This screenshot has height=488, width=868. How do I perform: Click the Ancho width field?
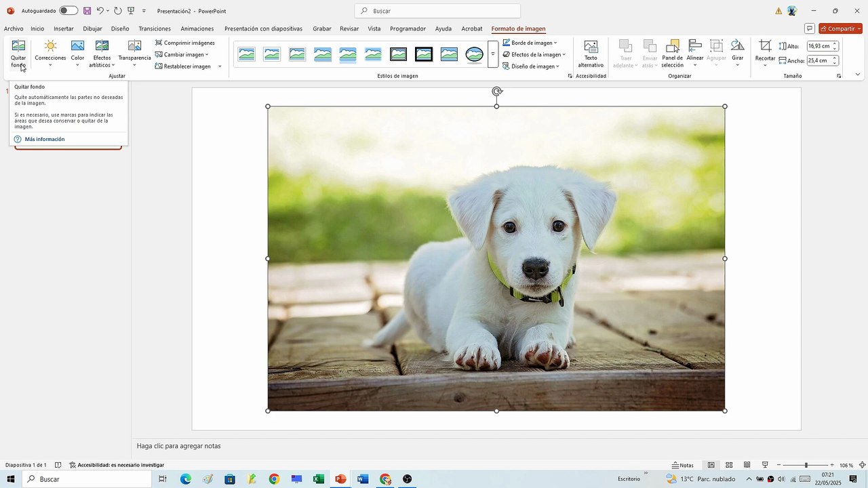pos(818,60)
